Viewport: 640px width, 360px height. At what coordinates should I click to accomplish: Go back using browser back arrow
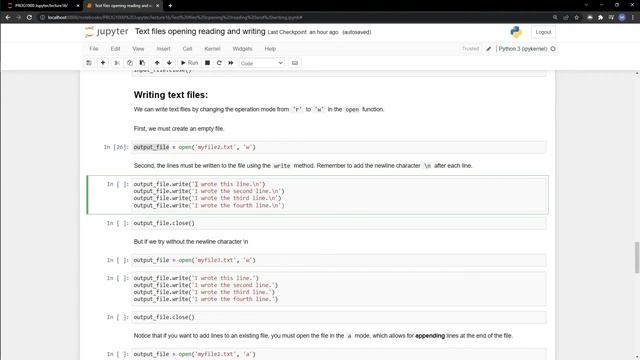pos(8,18)
